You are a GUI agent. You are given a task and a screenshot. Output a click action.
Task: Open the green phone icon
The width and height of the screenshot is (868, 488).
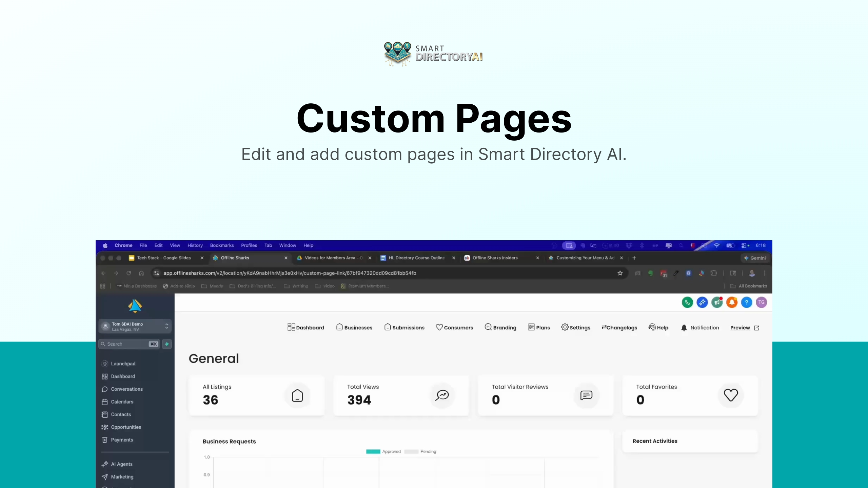(687, 302)
